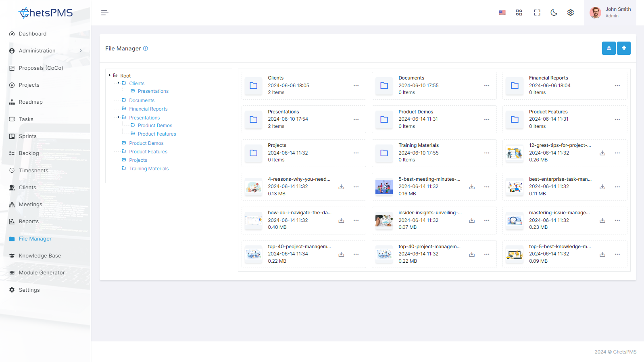644x362 pixels.
Task: Open thumbnail of 5-best-meeting-minutes file
Action: [x=384, y=187]
